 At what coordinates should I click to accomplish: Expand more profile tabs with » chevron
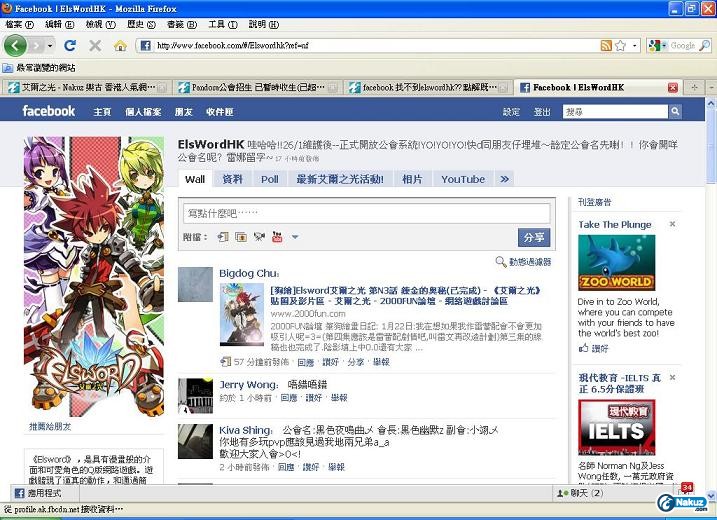[x=505, y=179]
